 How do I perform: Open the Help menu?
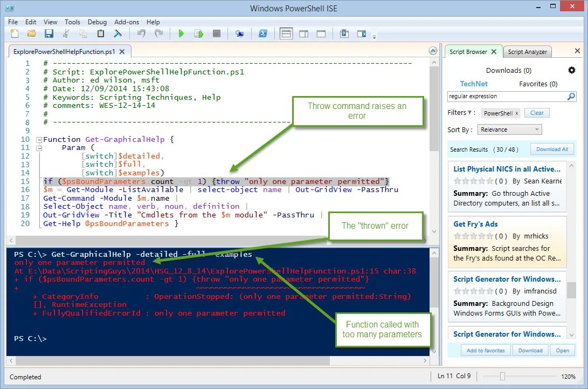(153, 22)
